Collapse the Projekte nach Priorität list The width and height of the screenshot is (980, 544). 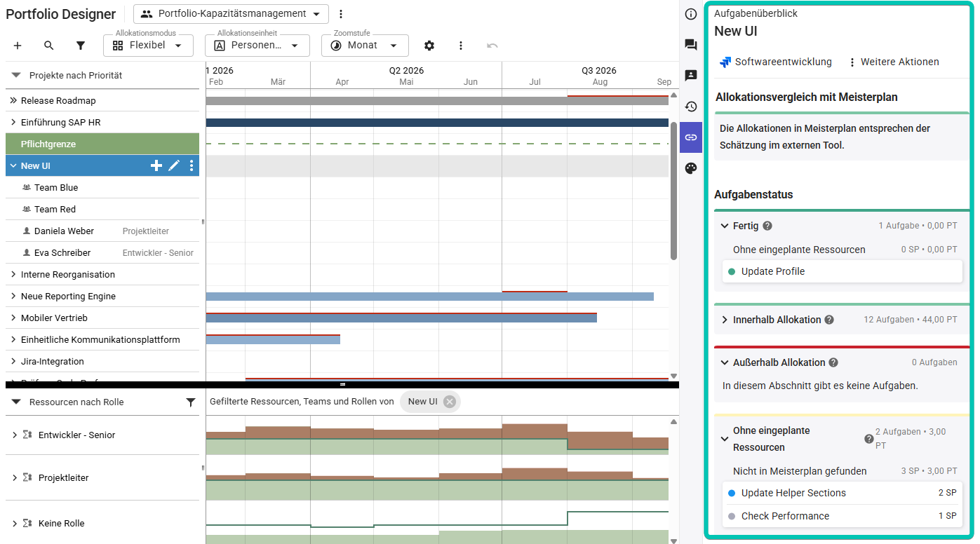tap(16, 75)
